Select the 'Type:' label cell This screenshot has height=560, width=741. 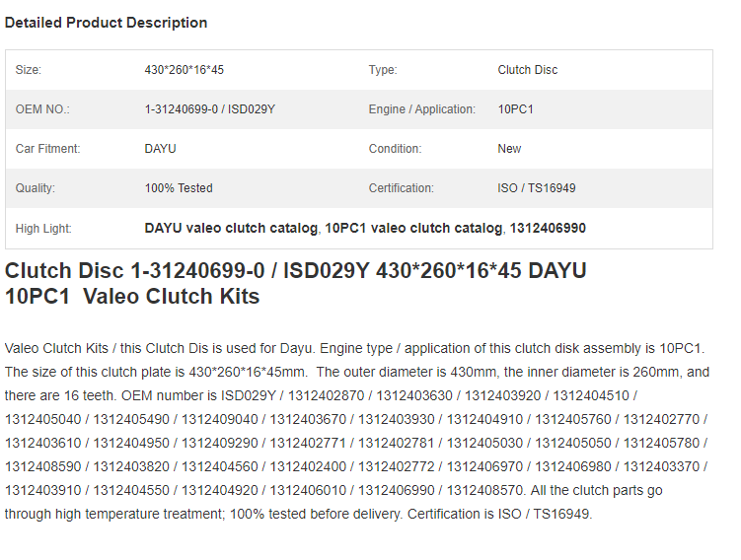(383, 70)
